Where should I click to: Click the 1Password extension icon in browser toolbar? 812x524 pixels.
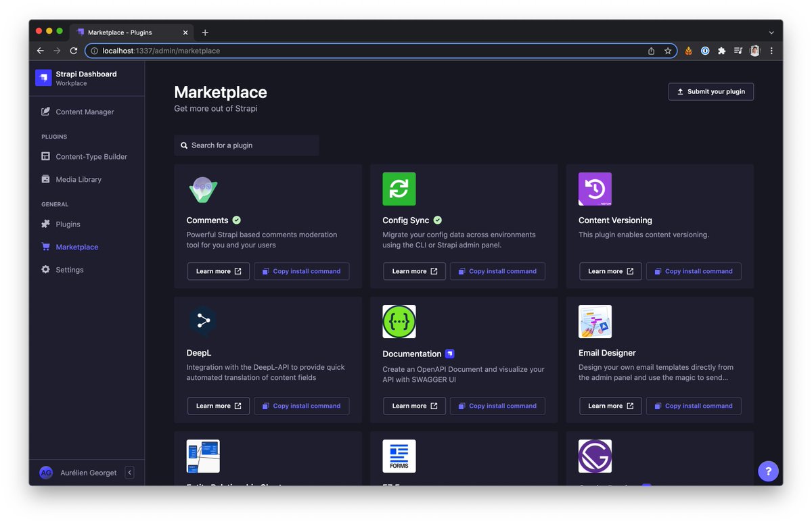(705, 51)
